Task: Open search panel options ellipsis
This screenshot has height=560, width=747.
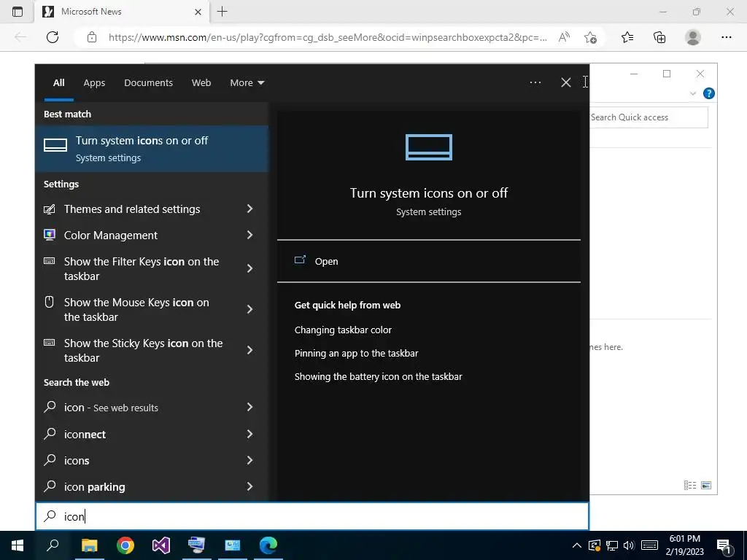Action: click(535, 82)
